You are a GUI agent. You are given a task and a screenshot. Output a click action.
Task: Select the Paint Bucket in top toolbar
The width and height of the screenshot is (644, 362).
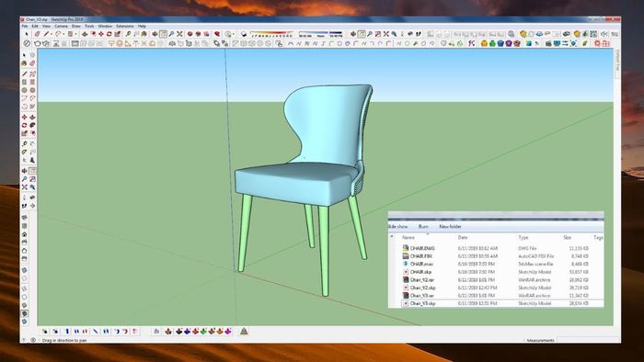point(144,34)
